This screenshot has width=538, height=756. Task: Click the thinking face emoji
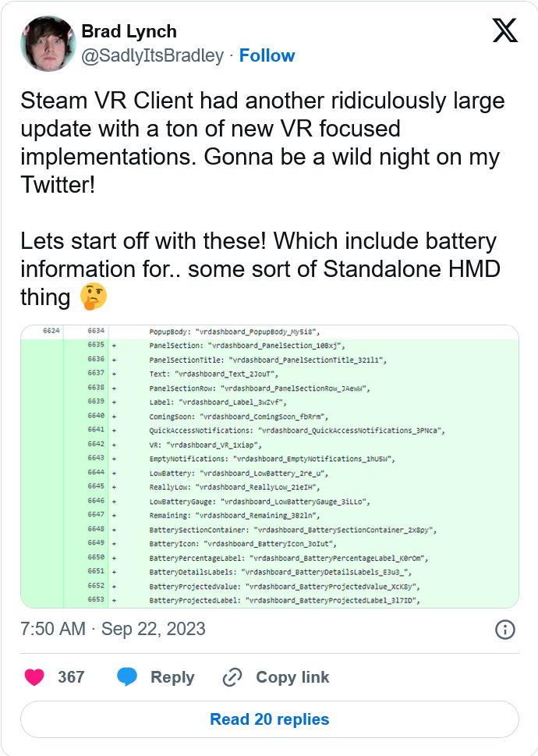pyautogui.click(x=93, y=297)
